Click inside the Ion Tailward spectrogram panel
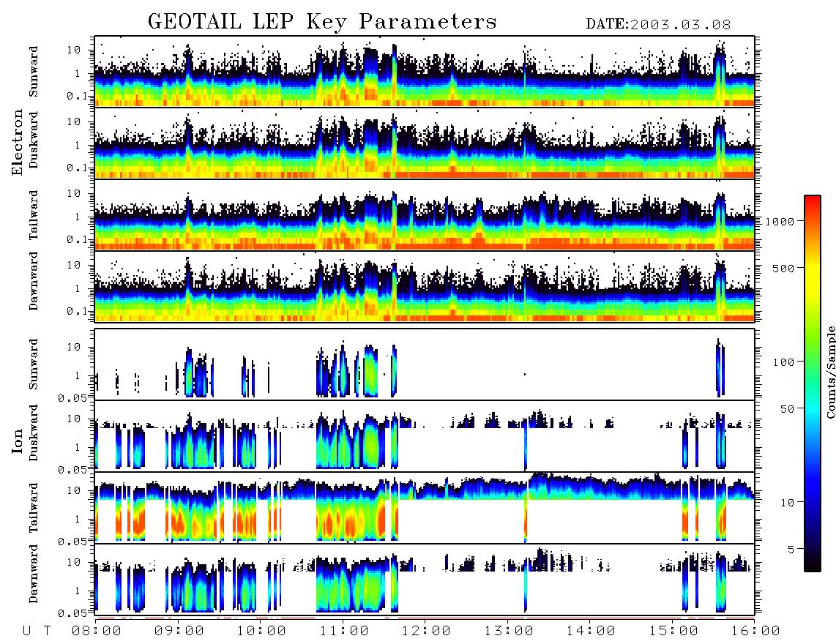This screenshot has height=644, width=836. 425,508
